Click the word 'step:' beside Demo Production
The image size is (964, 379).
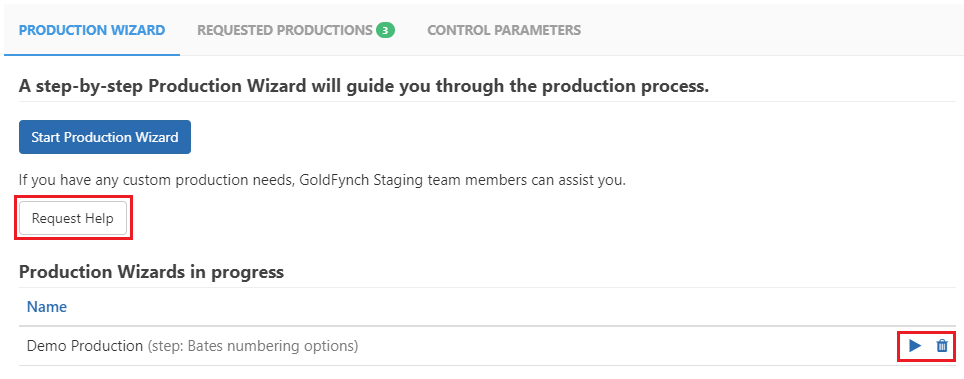coord(167,346)
